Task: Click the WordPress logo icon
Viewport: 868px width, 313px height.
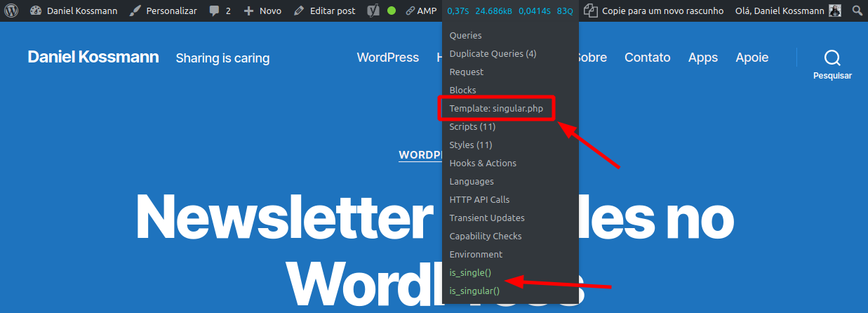Action: [x=11, y=11]
